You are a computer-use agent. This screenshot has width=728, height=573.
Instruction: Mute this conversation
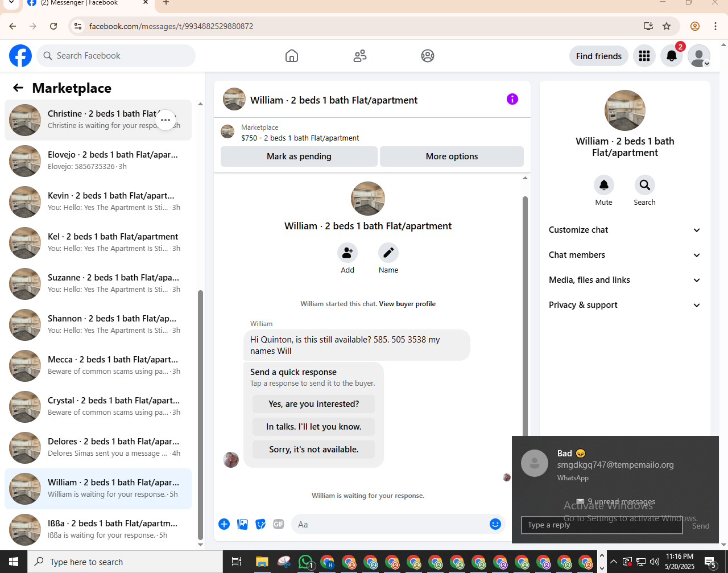pos(604,185)
